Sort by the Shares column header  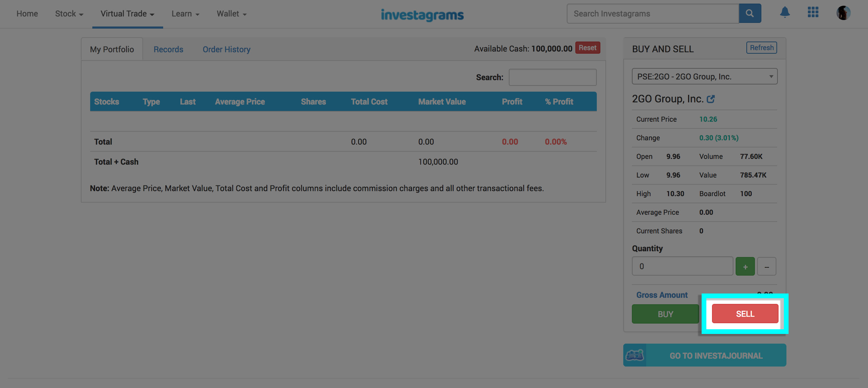313,102
